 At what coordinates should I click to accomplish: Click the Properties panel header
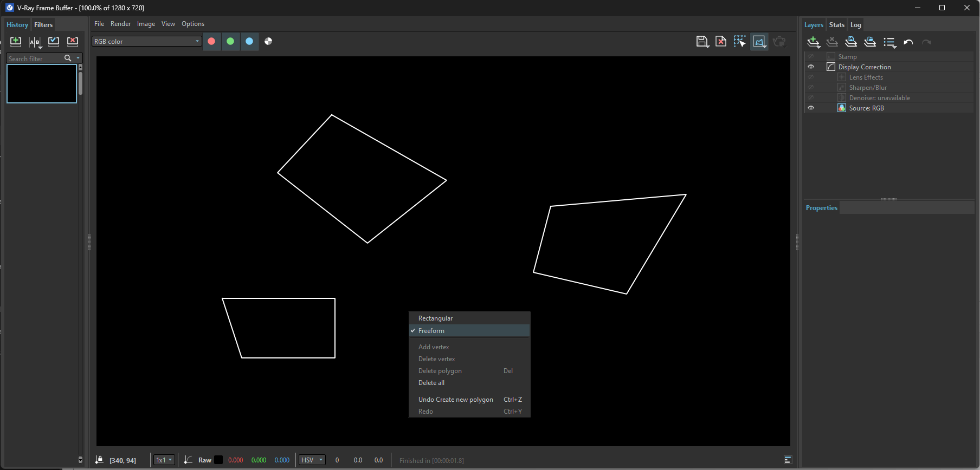pos(822,208)
